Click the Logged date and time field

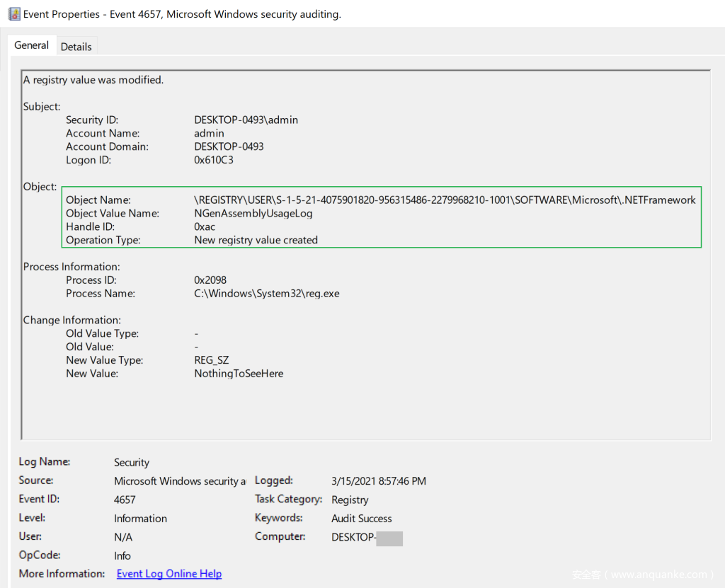[378, 481]
